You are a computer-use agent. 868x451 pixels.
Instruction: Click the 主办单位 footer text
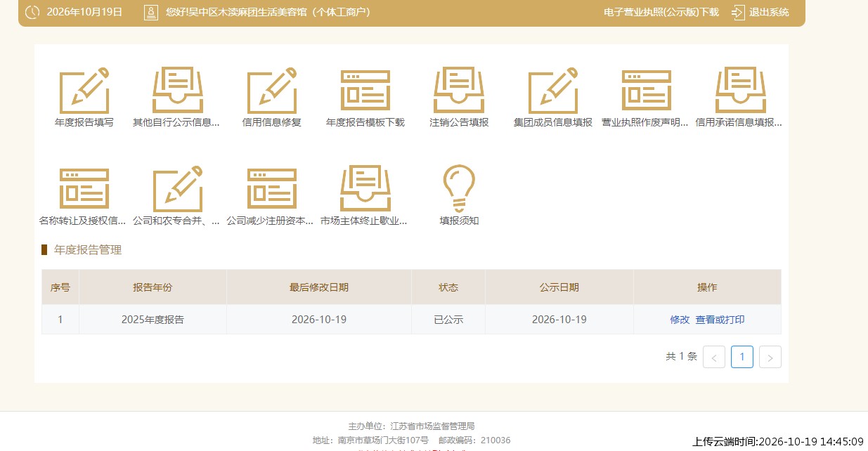point(411,426)
